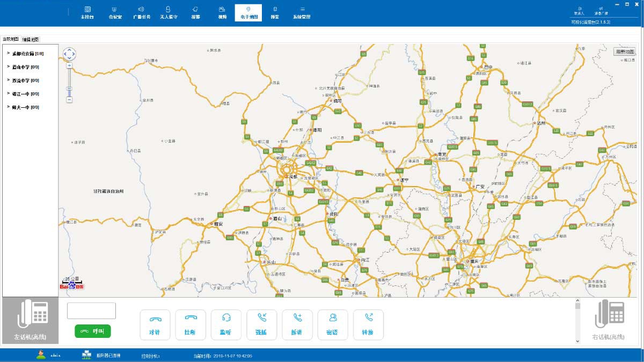Click the map zoom-in plus button
644x362 pixels.
click(69, 65)
